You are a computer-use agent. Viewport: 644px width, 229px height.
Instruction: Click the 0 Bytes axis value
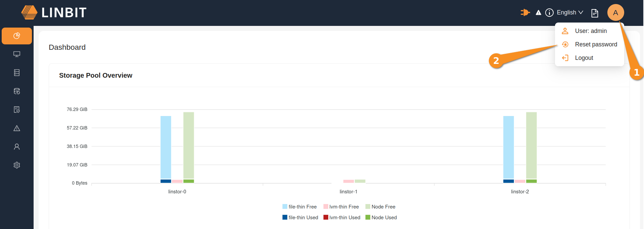(x=80, y=183)
